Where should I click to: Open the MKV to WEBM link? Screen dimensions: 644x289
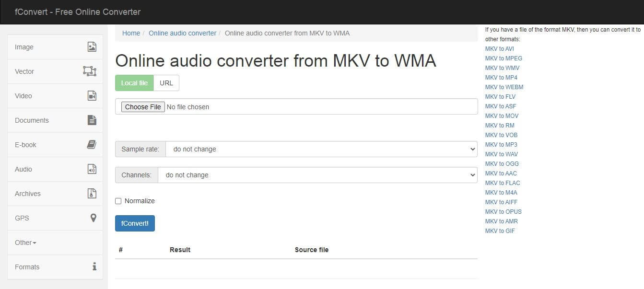click(x=504, y=87)
